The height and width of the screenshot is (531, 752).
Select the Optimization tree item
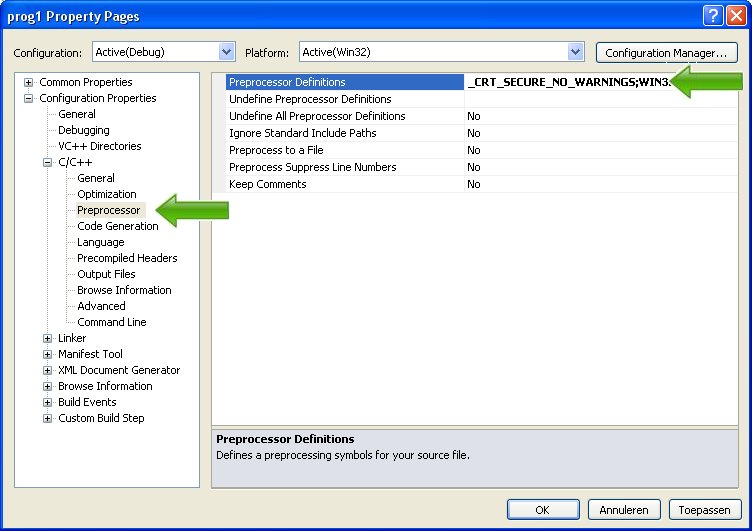pyautogui.click(x=107, y=194)
